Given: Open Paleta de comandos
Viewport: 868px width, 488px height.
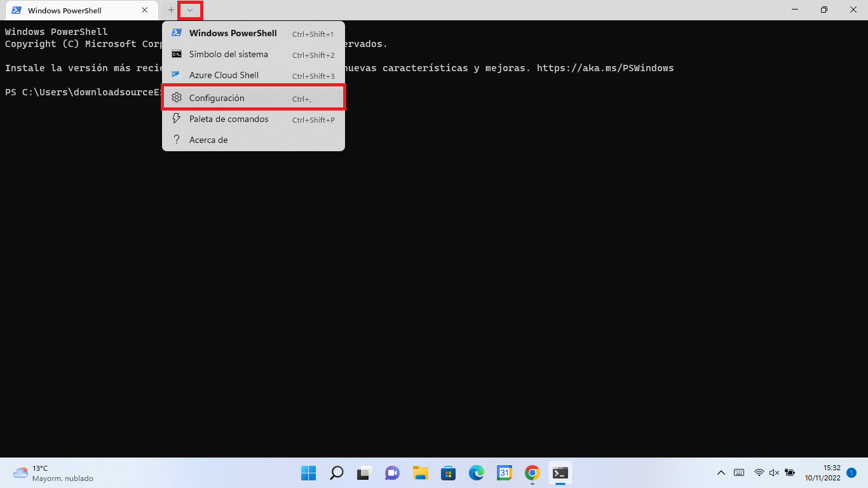Looking at the screenshot, I should [x=254, y=119].
